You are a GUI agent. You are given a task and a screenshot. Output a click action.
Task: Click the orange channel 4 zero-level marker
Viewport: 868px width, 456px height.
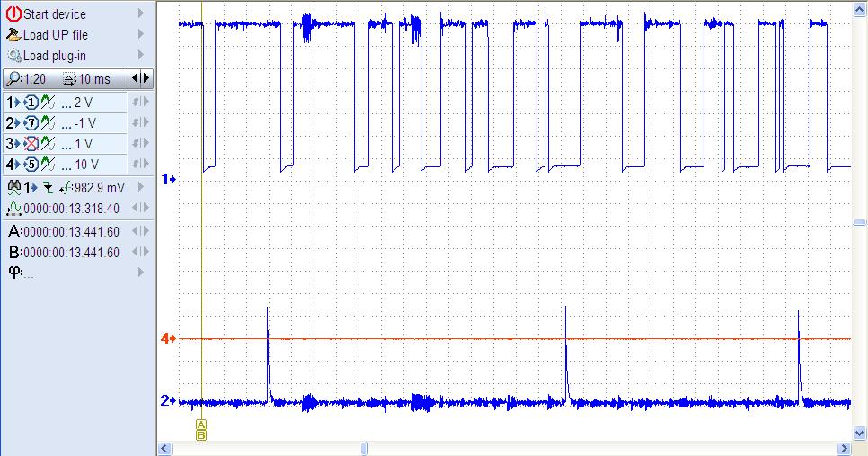[x=168, y=338]
